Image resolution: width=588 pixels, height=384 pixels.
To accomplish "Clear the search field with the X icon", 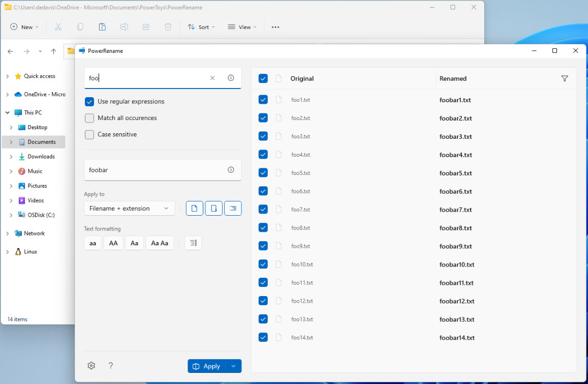I will (x=212, y=78).
